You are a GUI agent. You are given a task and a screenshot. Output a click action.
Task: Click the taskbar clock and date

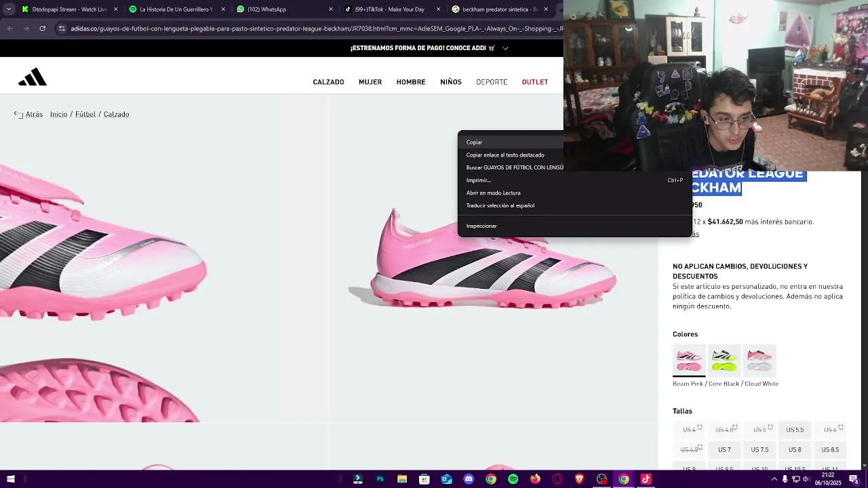tap(828, 479)
